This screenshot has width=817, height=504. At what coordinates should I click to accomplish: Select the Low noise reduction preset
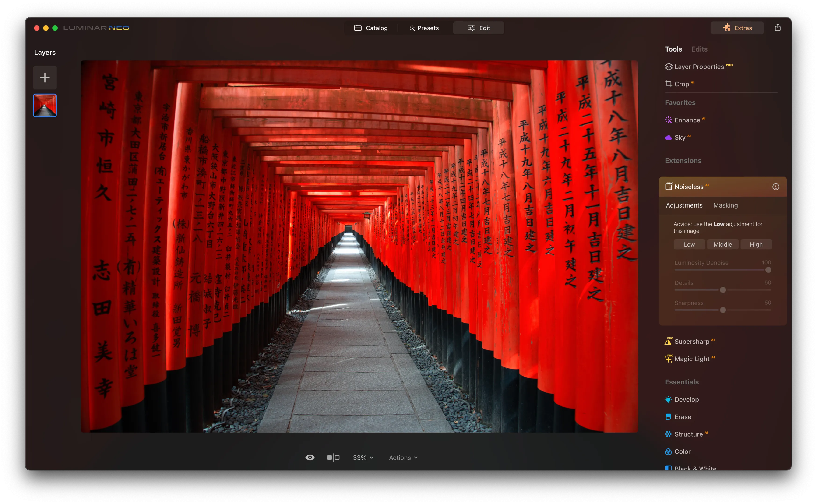point(689,244)
